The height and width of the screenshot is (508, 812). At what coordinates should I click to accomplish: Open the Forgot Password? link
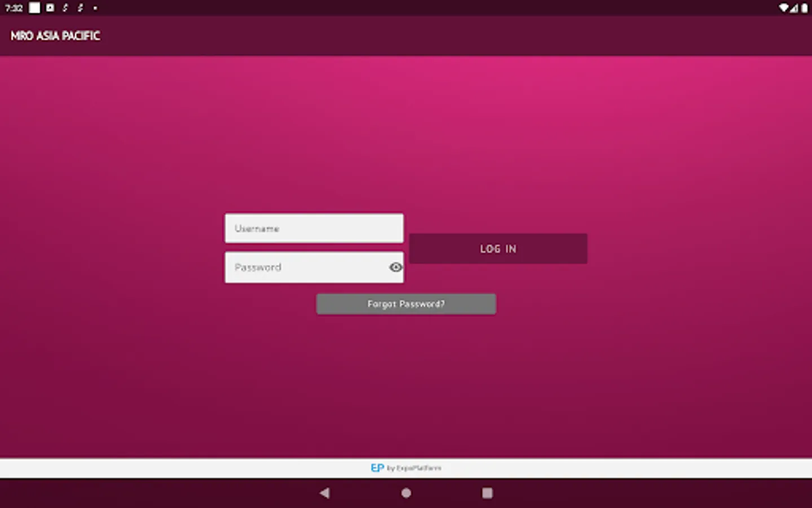point(406,304)
